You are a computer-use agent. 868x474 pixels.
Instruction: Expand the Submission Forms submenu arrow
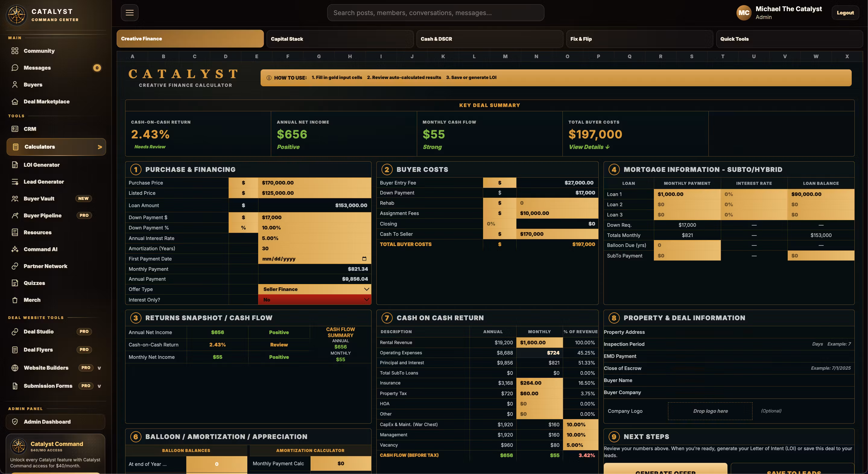pyautogui.click(x=99, y=386)
